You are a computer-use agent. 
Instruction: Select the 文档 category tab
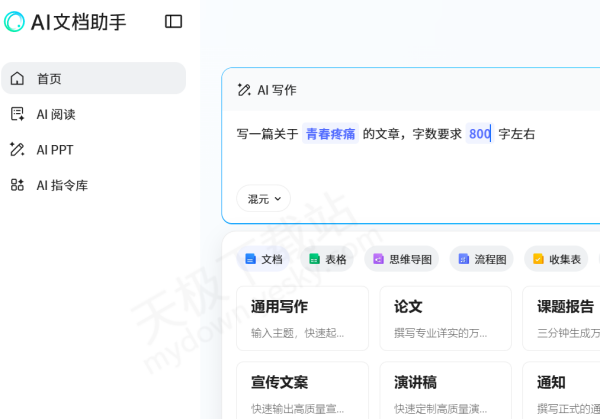point(263,259)
